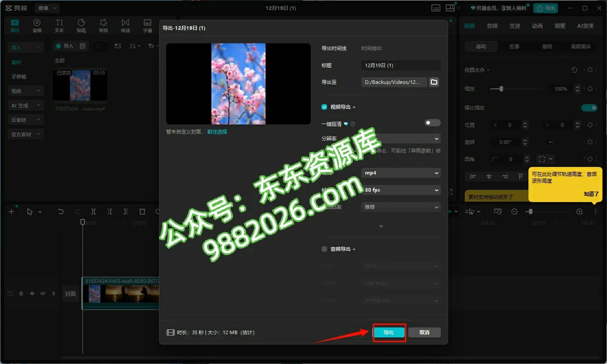Click the 缩放 scale slider handle
The height and width of the screenshot is (364, 607).
coord(501,89)
